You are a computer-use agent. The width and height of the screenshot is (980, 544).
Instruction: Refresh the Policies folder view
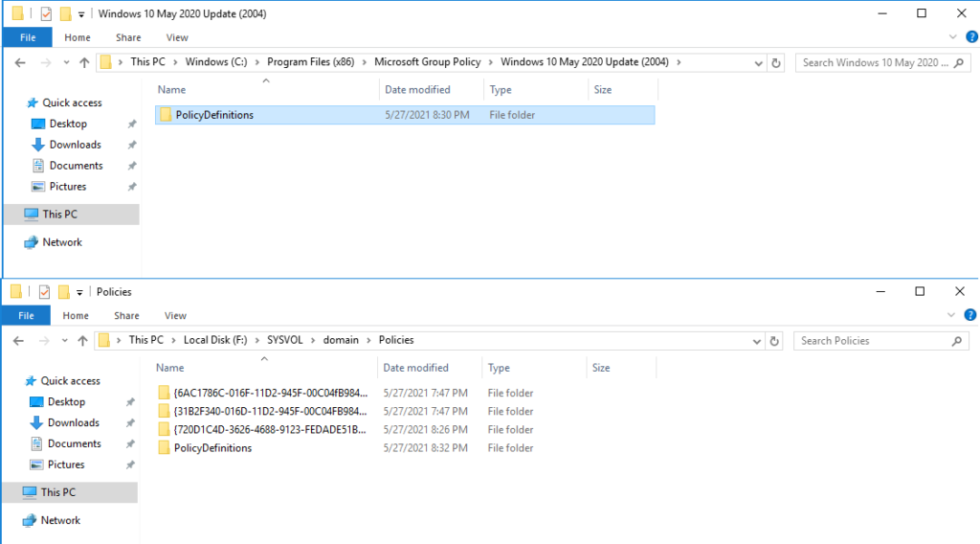pyautogui.click(x=774, y=341)
